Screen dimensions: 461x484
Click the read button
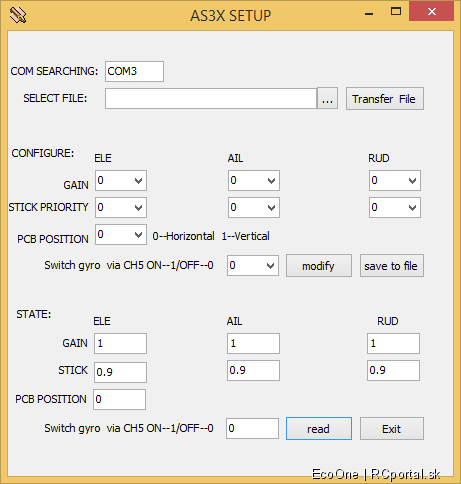pos(319,428)
